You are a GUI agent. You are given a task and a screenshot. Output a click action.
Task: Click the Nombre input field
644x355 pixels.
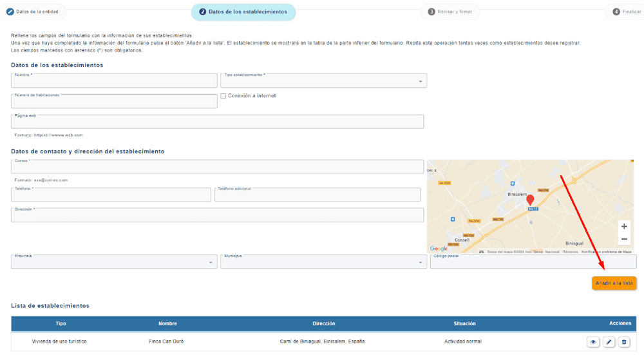coord(114,81)
